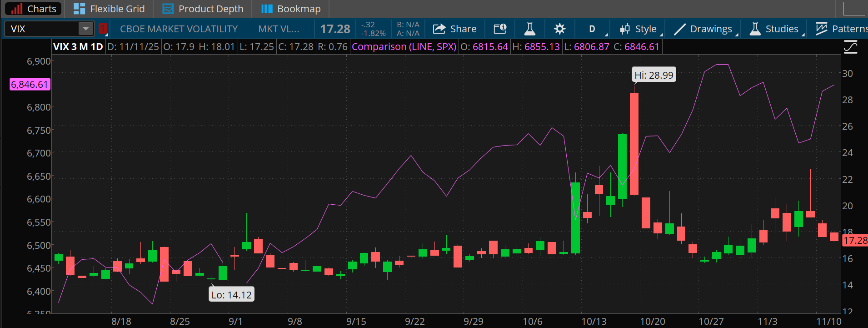Open the Style dropdown menu
868x328 pixels.
coord(639,29)
